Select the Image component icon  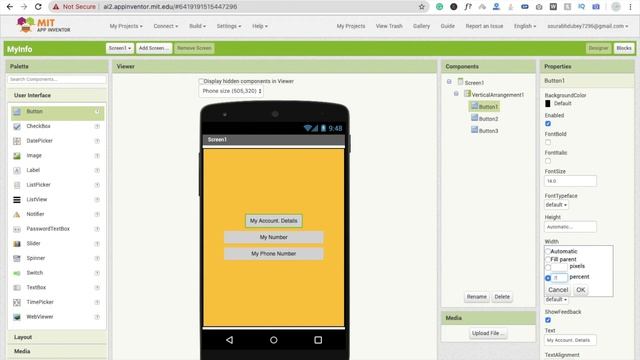(17, 156)
